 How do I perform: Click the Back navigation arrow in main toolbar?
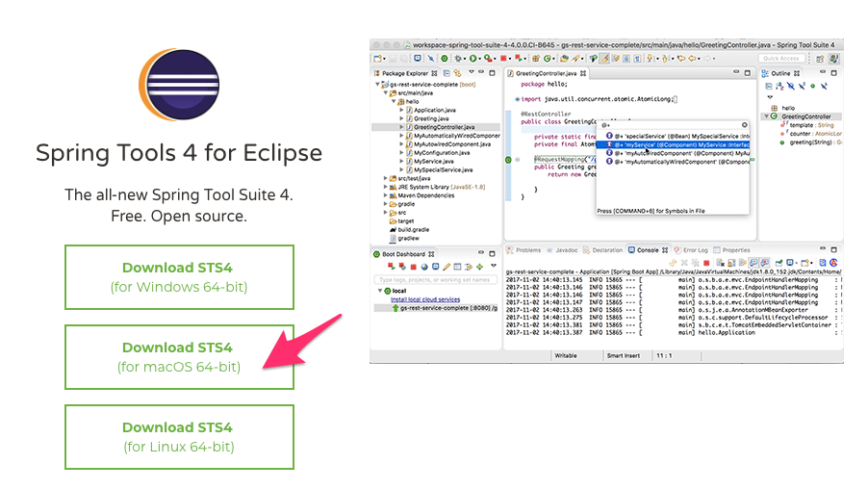(692, 58)
